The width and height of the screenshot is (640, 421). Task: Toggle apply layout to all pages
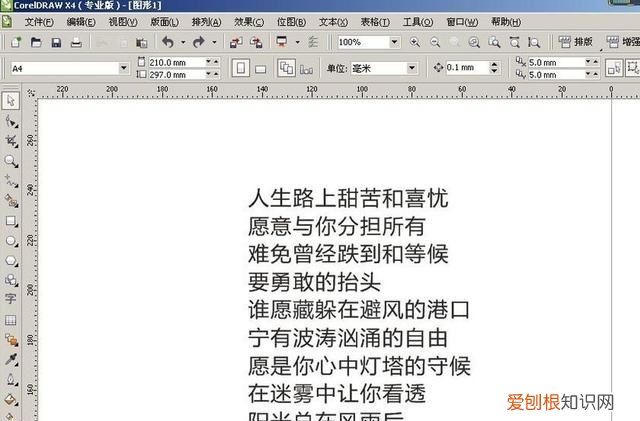286,68
